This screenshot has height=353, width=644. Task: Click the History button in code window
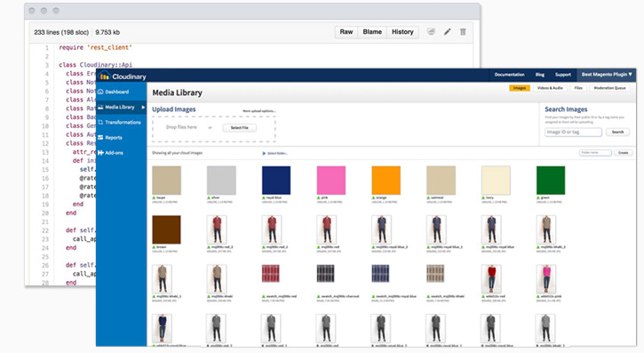point(402,32)
